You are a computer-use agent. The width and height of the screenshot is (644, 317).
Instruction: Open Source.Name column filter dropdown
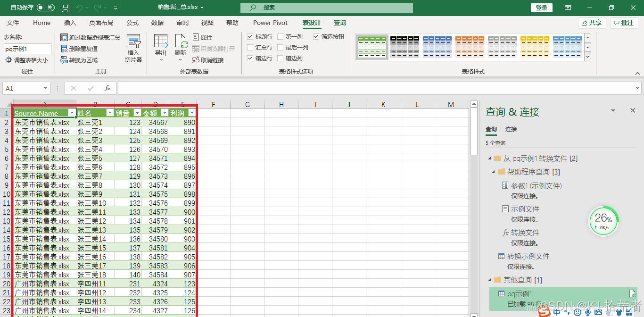pos(72,113)
